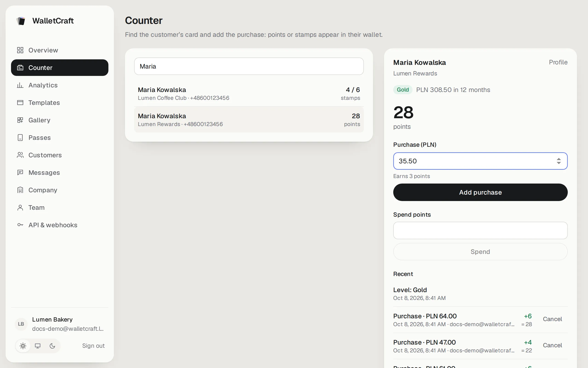Image resolution: width=588 pixels, height=368 pixels.
Task: Open the Gallery page label
Action: (x=39, y=120)
